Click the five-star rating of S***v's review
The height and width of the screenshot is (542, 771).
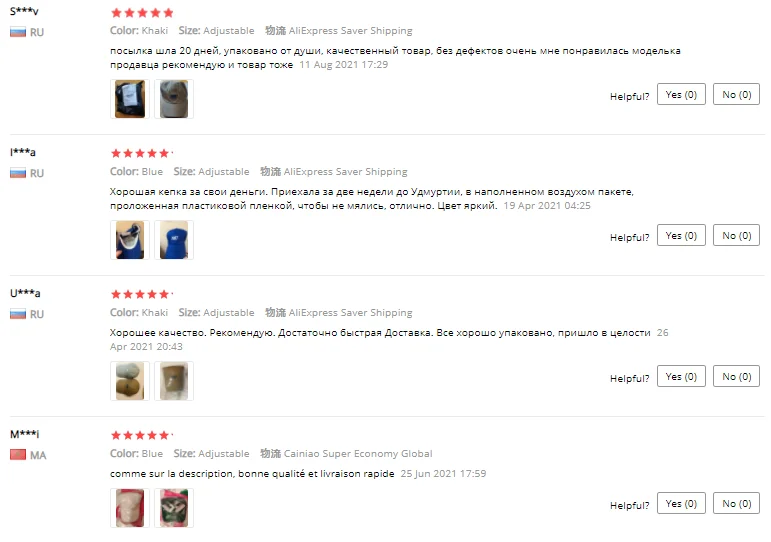[142, 13]
